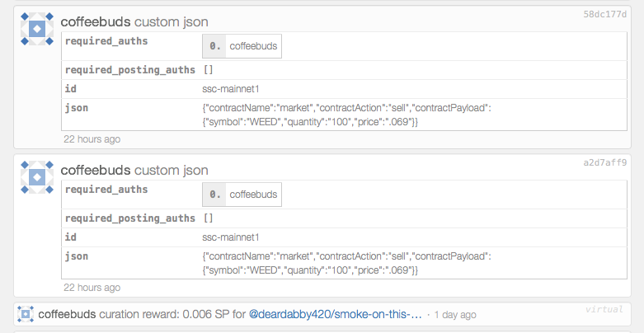Open coffeebuds account name in second block header
The width and height of the screenshot is (644, 333).
click(96, 170)
